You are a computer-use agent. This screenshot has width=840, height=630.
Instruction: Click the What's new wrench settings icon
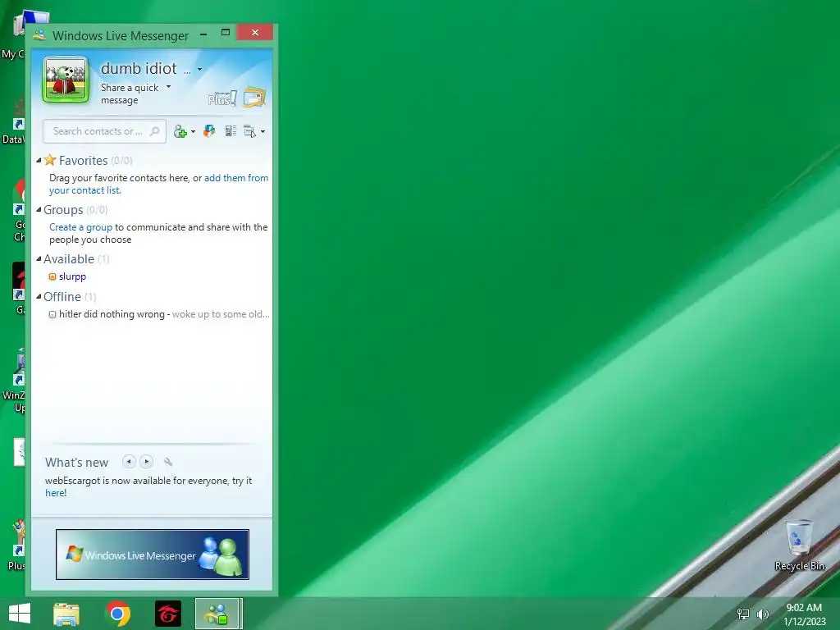(167, 461)
